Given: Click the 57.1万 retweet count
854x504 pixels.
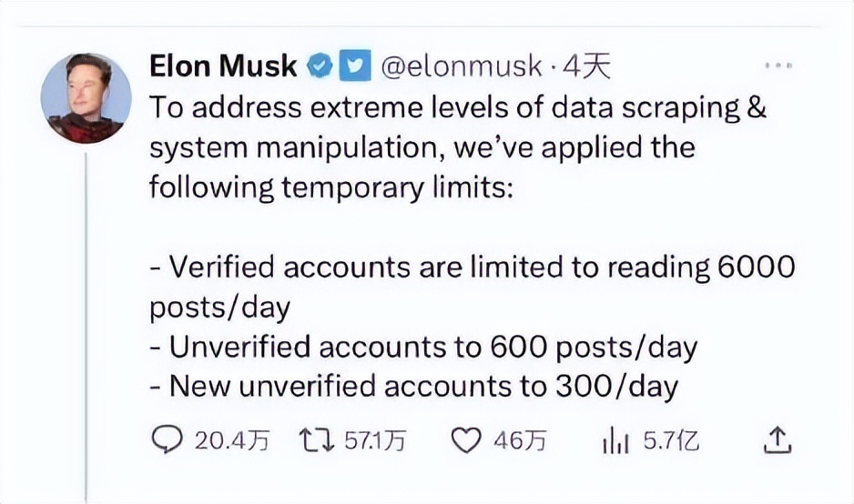Looking at the screenshot, I should [373, 441].
